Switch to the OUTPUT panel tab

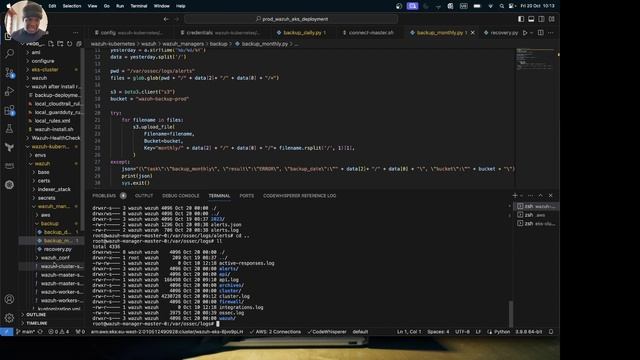click(144, 196)
